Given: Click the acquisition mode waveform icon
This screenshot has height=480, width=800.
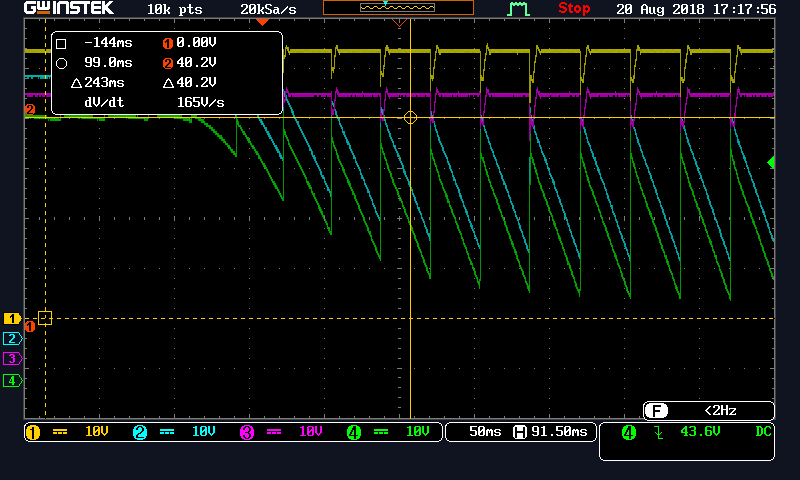Looking at the screenshot, I should pyautogui.click(x=518, y=9).
